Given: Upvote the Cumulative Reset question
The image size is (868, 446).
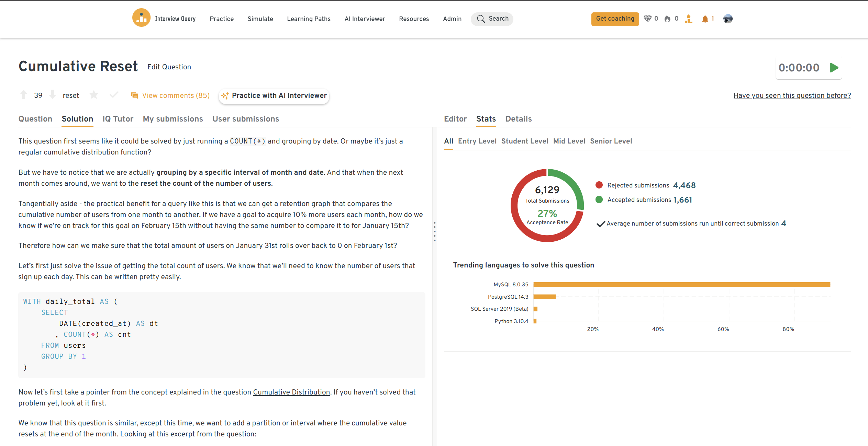Looking at the screenshot, I should (x=24, y=95).
